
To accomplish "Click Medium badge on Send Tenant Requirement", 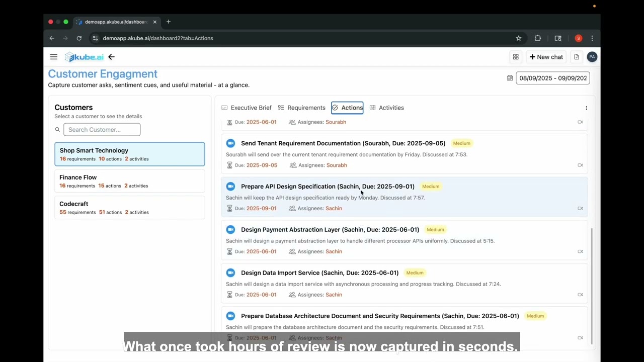I will click(461, 143).
